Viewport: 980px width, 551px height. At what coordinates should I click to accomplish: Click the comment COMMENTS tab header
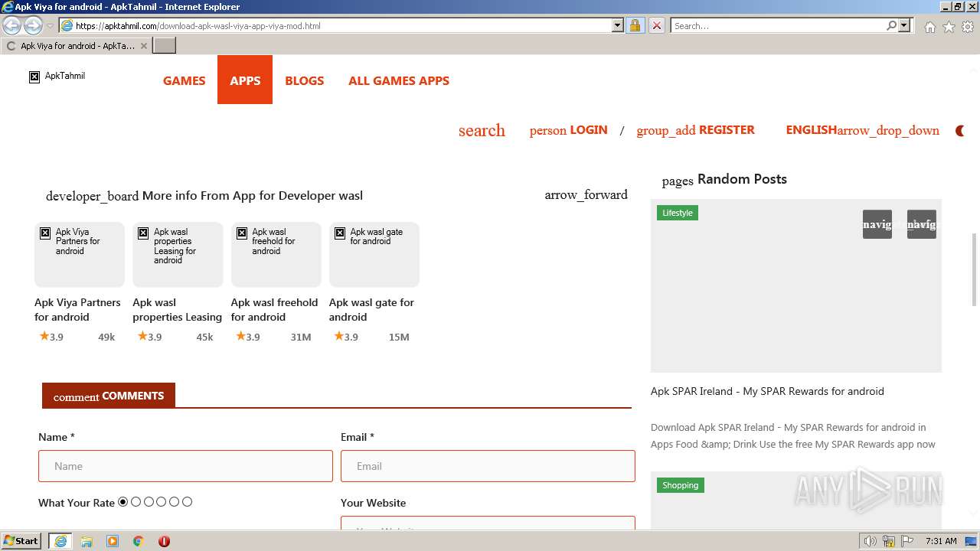pyautogui.click(x=109, y=396)
